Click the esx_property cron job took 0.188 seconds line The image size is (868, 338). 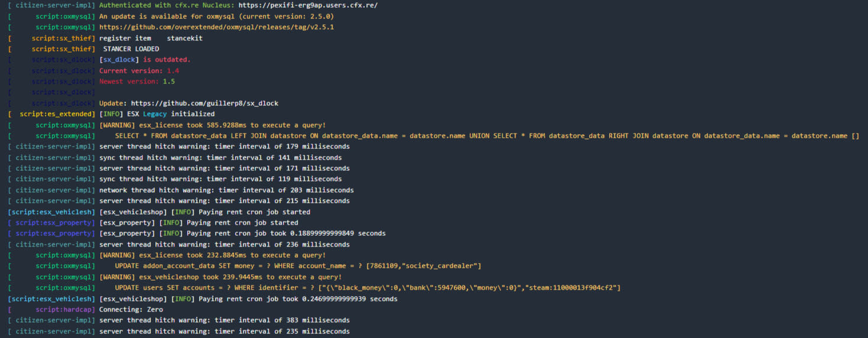pos(242,233)
